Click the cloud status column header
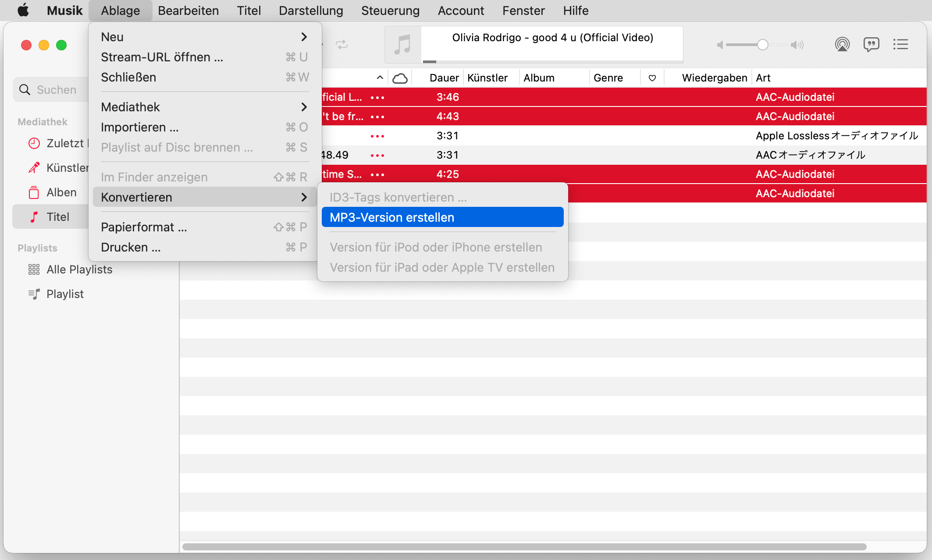Image resolution: width=932 pixels, height=560 pixels. 400,78
